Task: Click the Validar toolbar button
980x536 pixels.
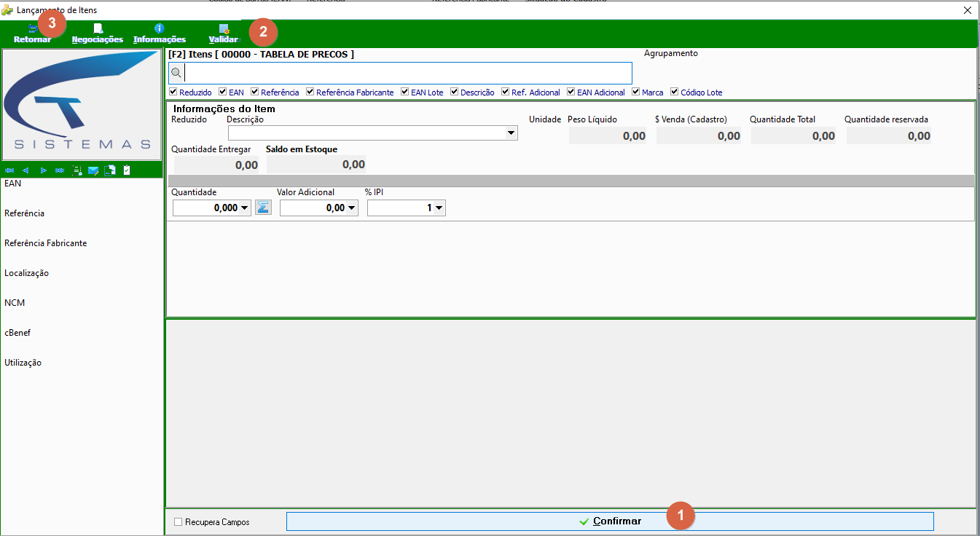Action: (224, 33)
